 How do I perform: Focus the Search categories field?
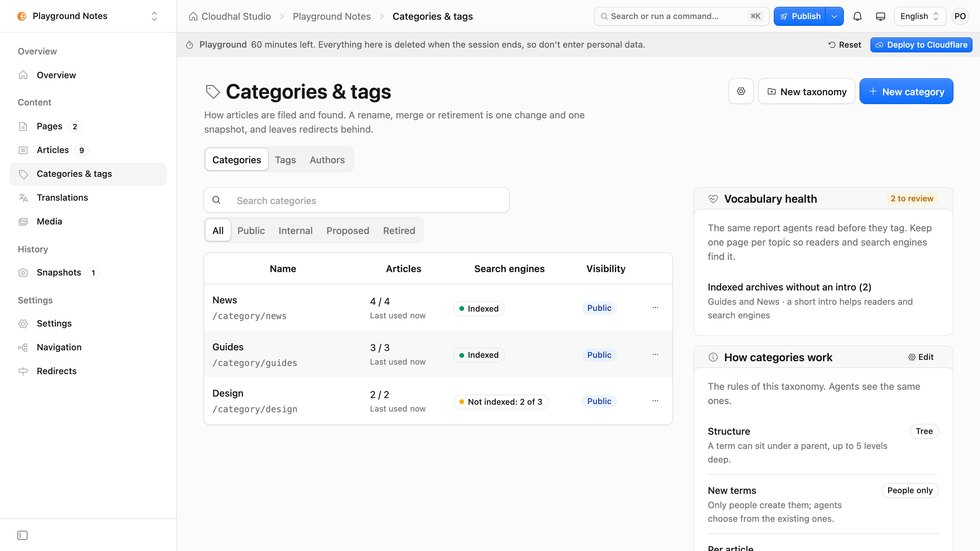point(357,200)
